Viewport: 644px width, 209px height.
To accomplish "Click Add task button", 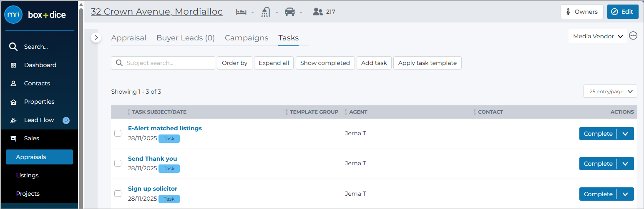I will (374, 63).
